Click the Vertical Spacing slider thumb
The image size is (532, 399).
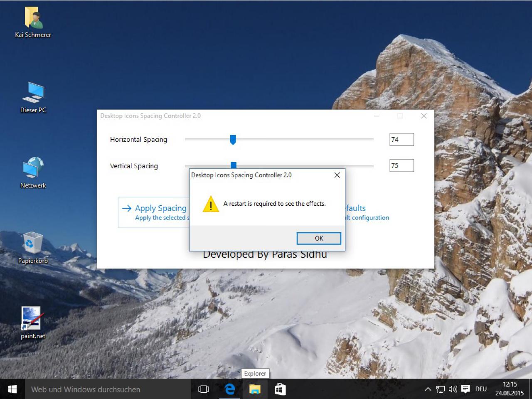pyautogui.click(x=234, y=165)
